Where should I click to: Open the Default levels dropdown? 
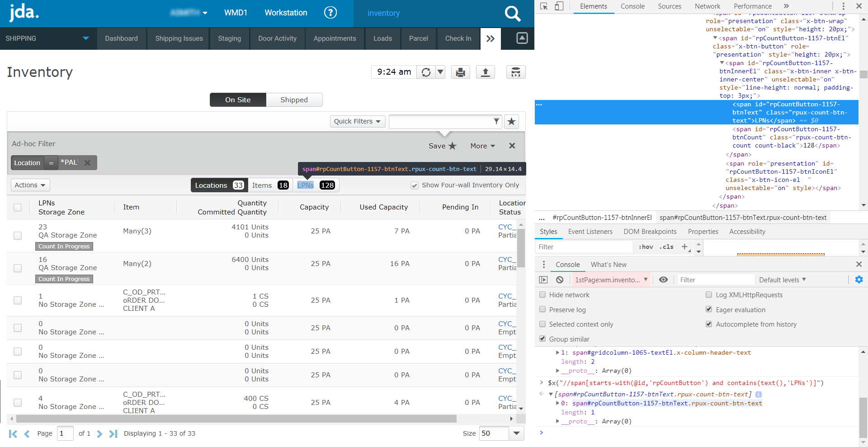782,280
